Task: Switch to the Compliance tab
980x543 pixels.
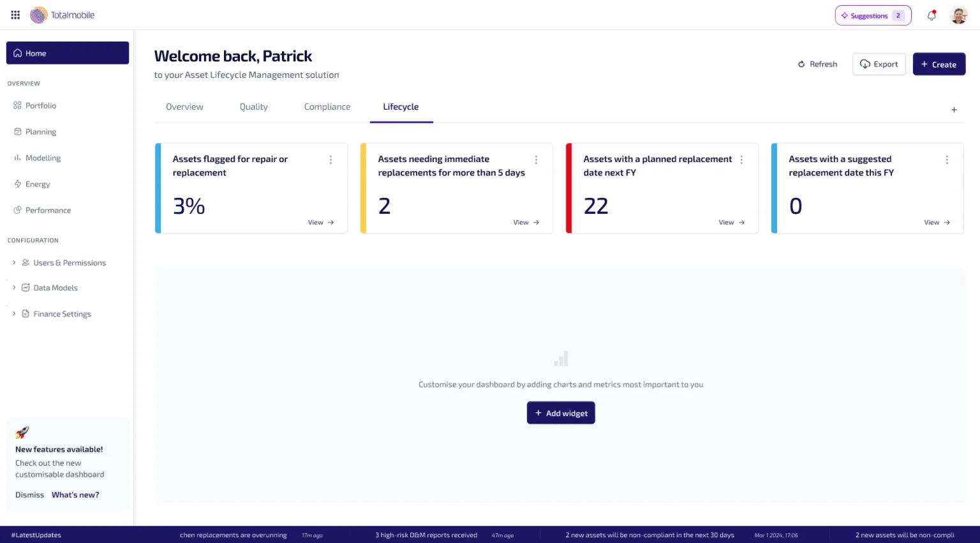Action: point(327,107)
